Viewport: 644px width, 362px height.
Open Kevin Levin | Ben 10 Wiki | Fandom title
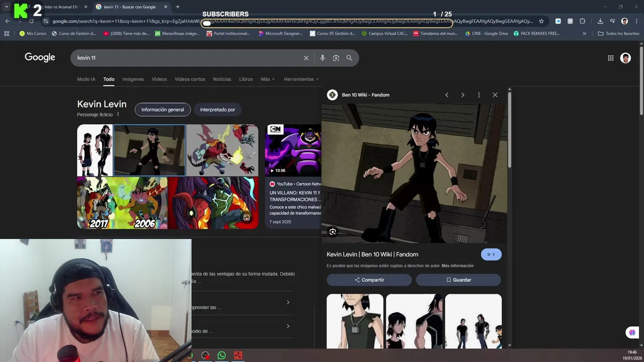click(372, 254)
